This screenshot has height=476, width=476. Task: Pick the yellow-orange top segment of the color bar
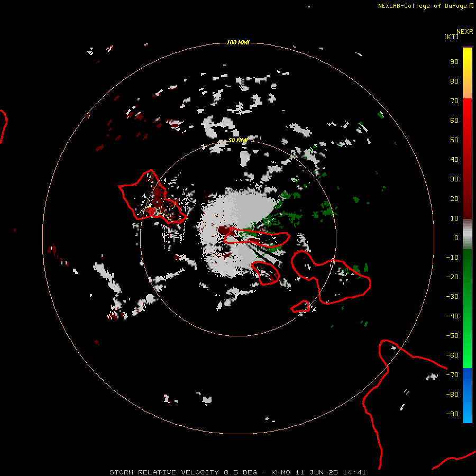[x=467, y=73]
